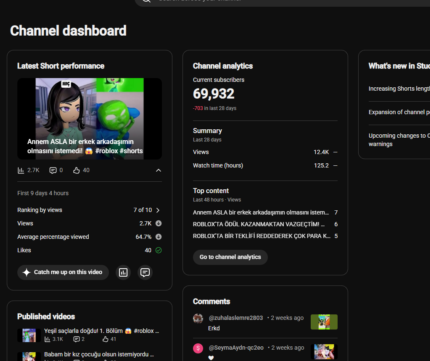Click the -703 in last 28 days text
Image resolution: width=430 pixels, height=361 pixels.
pos(214,108)
